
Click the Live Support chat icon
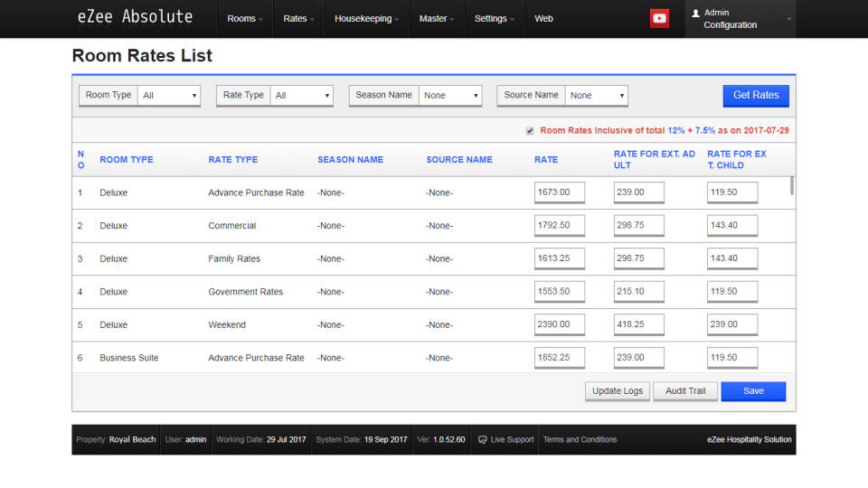tap(483, 440)
